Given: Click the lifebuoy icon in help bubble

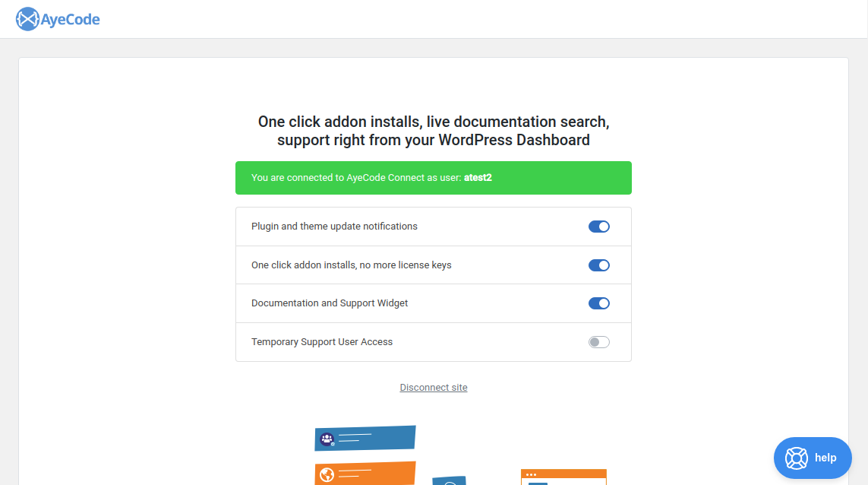Looking at the screenshot, I should pyautogui.click(x=796, y=458).
